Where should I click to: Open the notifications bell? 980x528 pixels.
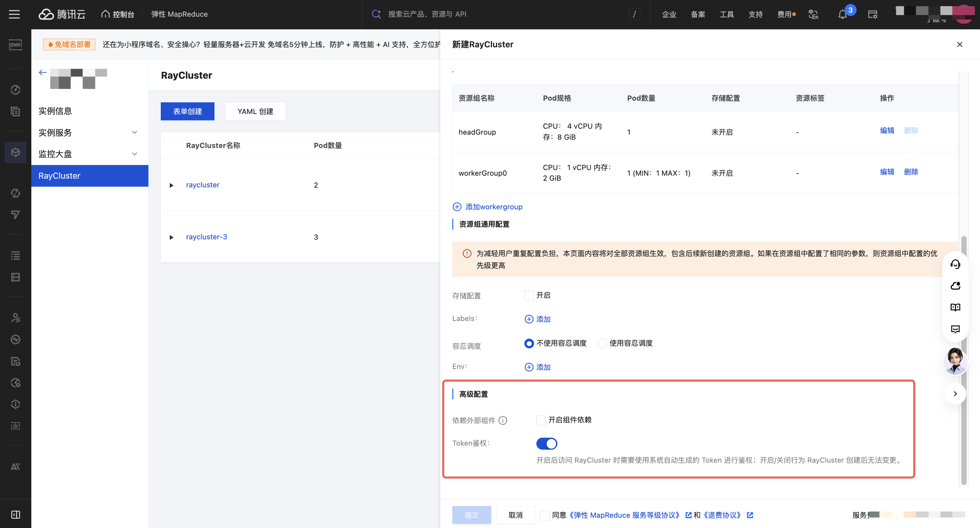tap(842, 14)
